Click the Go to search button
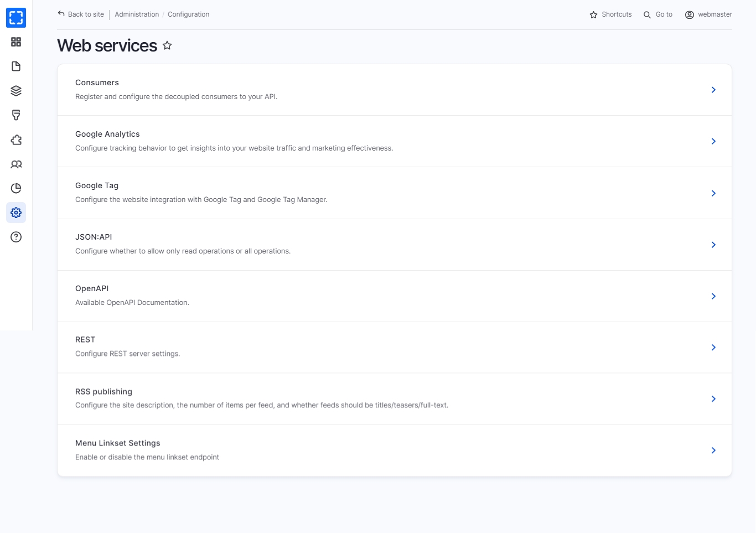 (658, 14)
